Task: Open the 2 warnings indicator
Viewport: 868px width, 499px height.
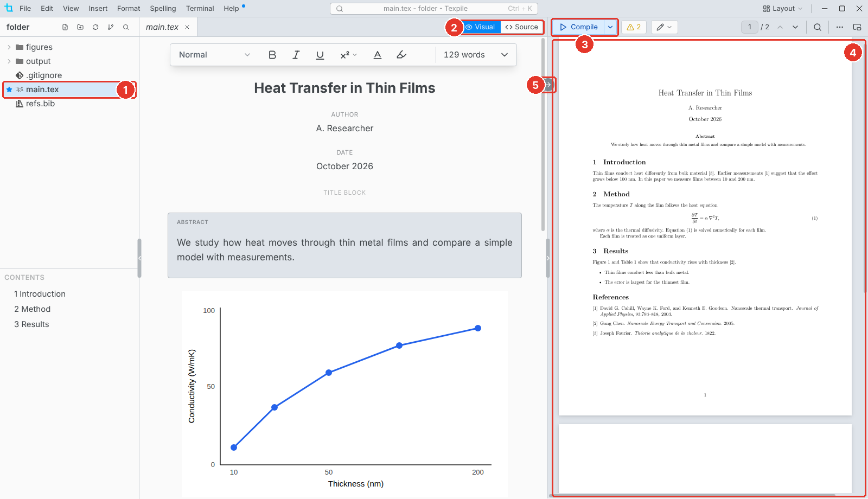Action: 634,27
